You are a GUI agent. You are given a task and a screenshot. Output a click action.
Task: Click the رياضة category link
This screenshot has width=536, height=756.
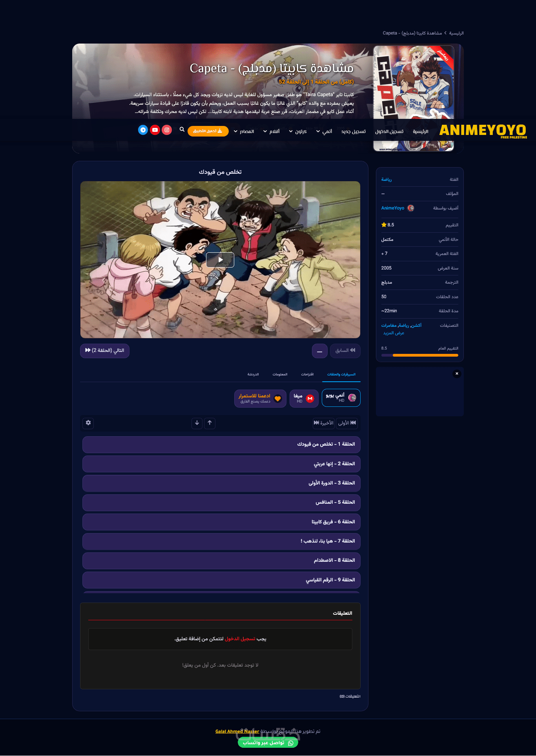[x=387, y=180]
